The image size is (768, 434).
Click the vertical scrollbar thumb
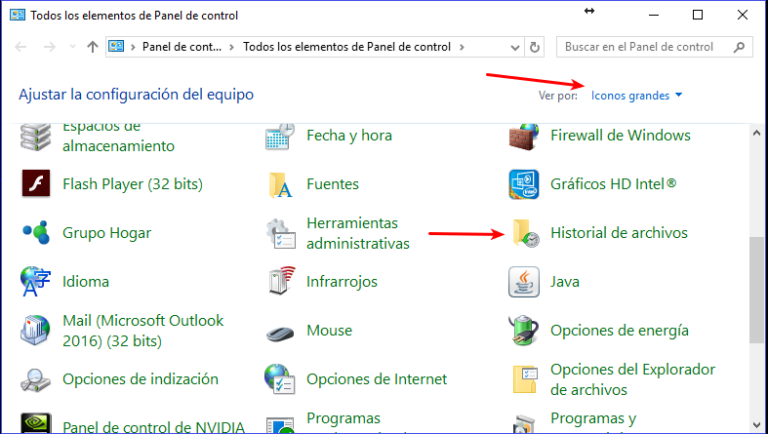[757, 290]
